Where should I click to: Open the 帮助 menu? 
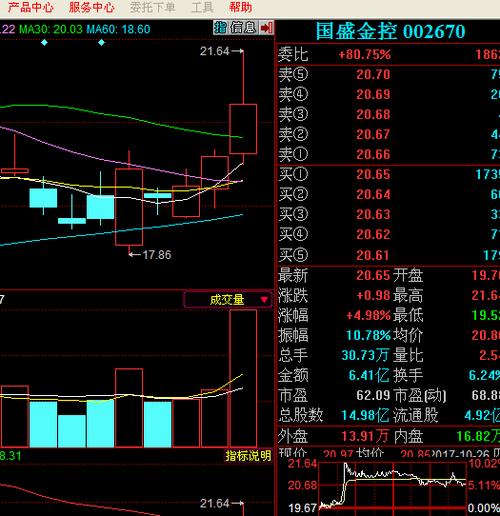coord(240,7)
